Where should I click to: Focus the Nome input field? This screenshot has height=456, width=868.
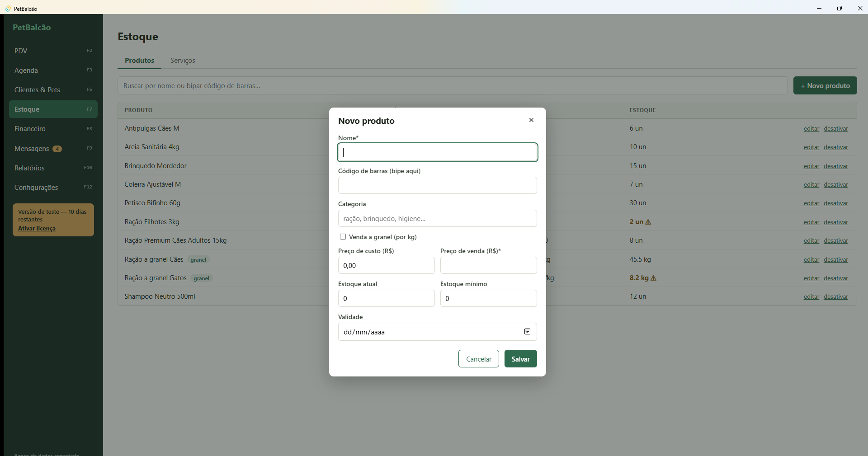pyautogui.click(x=438, y=152)
